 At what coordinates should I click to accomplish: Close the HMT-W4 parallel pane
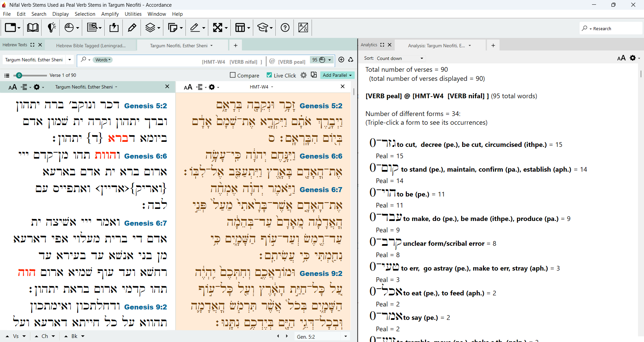click(x=342, y=87)
